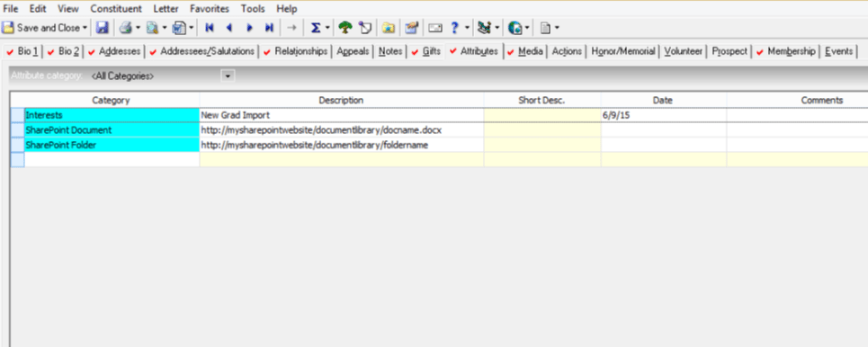Switch to the Appeals tab
Screen dimensions: 868x347
(353, 51)
